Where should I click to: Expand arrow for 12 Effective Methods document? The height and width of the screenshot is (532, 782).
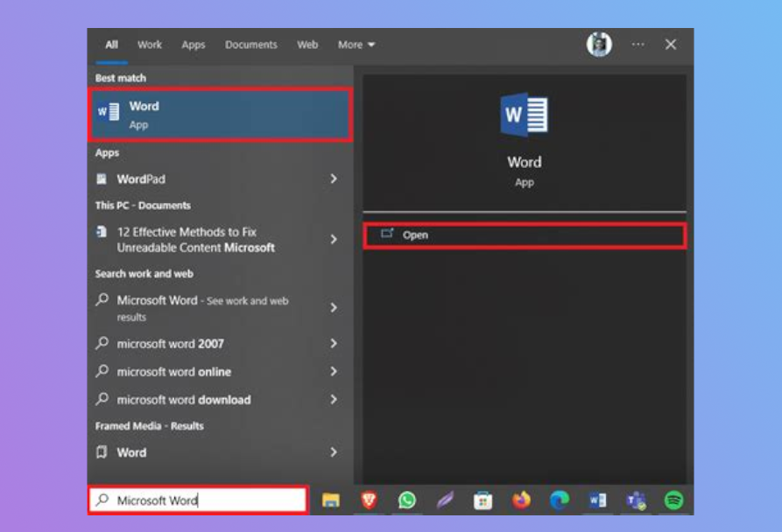click(x=334, y=239)
